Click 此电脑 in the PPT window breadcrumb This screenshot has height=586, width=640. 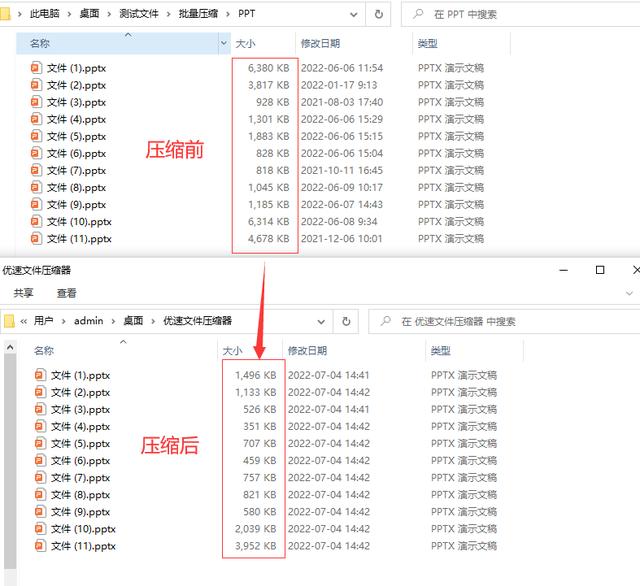click(44, 14)
